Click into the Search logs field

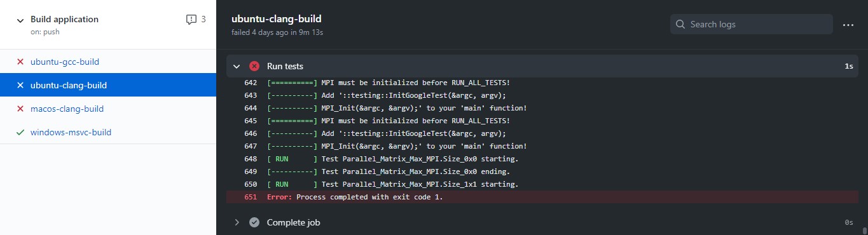[752, 25]
